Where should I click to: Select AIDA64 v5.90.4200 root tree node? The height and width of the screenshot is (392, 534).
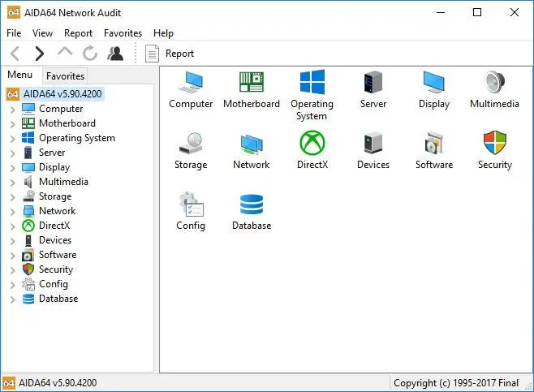pyautogui.click(x=62, y=93)
